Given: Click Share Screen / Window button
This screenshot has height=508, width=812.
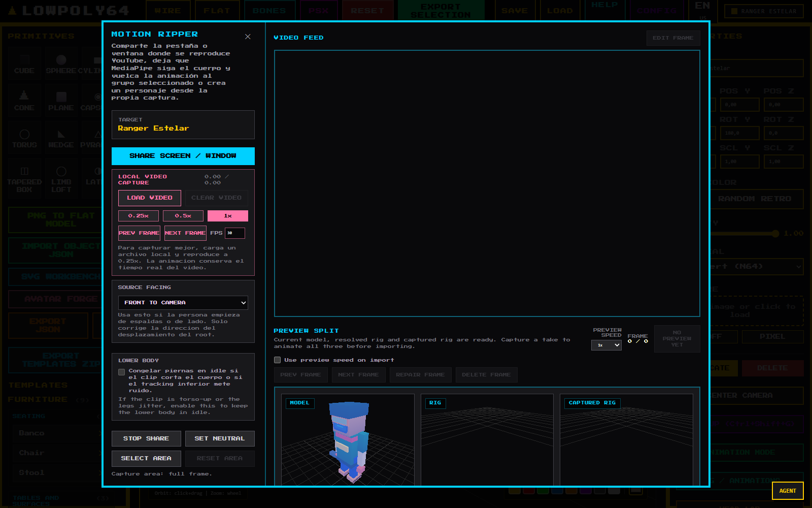Looking at the screenshot, I should click(x=183, y=156).
